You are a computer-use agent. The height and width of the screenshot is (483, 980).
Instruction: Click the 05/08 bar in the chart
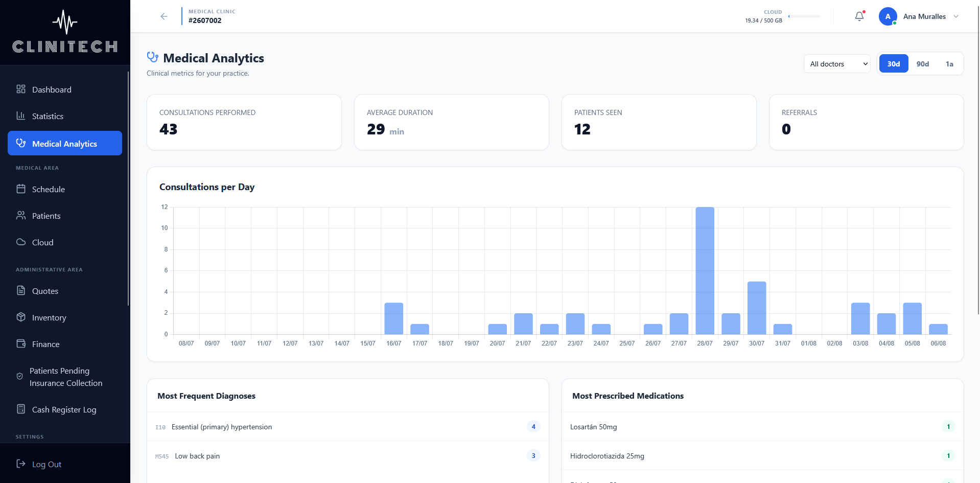click(x=913, y=318)
